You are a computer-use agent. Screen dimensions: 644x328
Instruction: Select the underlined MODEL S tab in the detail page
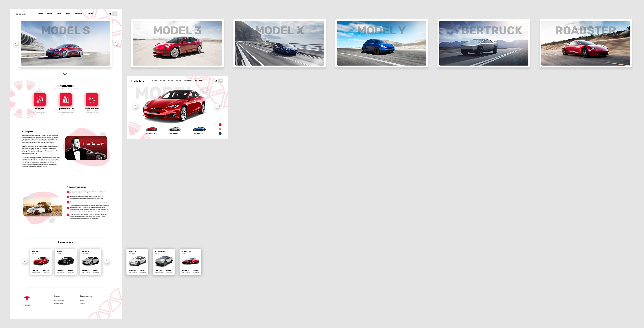[x=154, y=81]
